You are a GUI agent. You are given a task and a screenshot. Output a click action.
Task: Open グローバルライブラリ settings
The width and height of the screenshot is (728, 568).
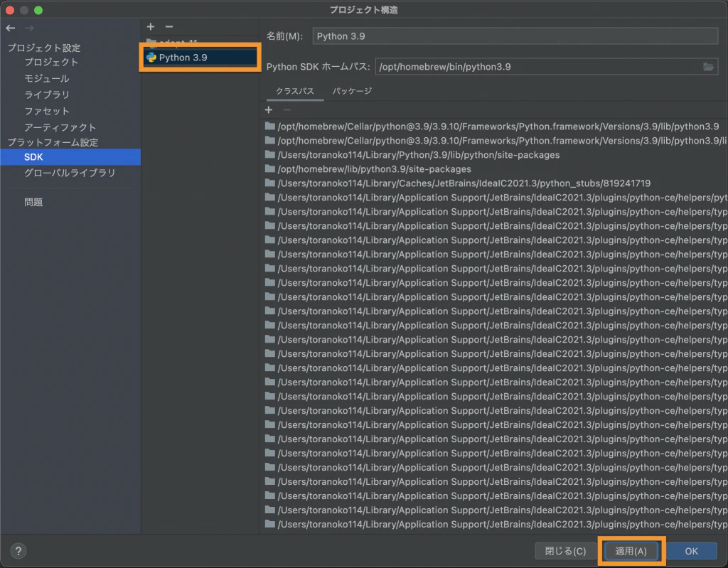(70, 173)
